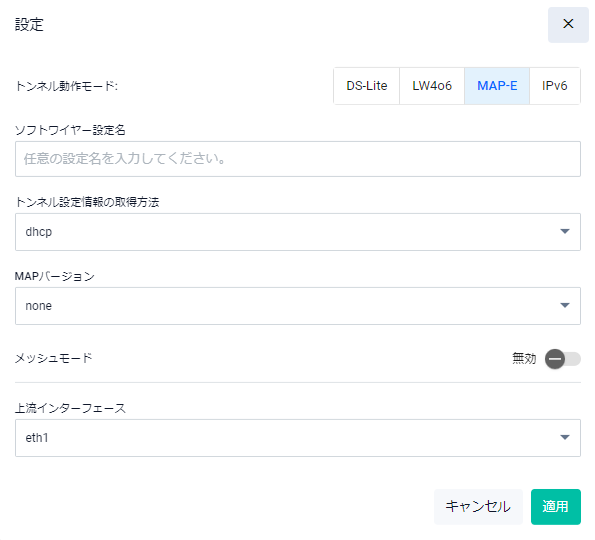The image size is (595, 540).
Task: Click the キャンセル button
Action: (x=478, y=507)
